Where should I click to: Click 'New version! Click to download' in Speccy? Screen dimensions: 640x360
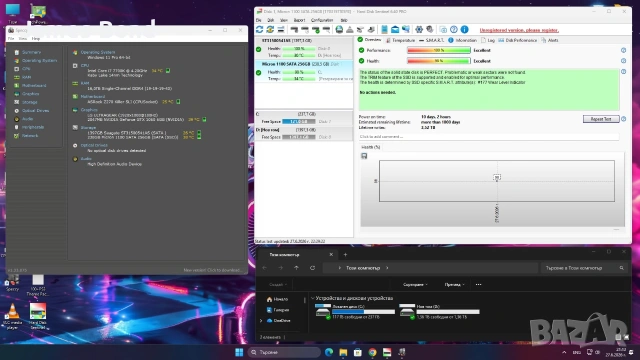tap(214, 270)
